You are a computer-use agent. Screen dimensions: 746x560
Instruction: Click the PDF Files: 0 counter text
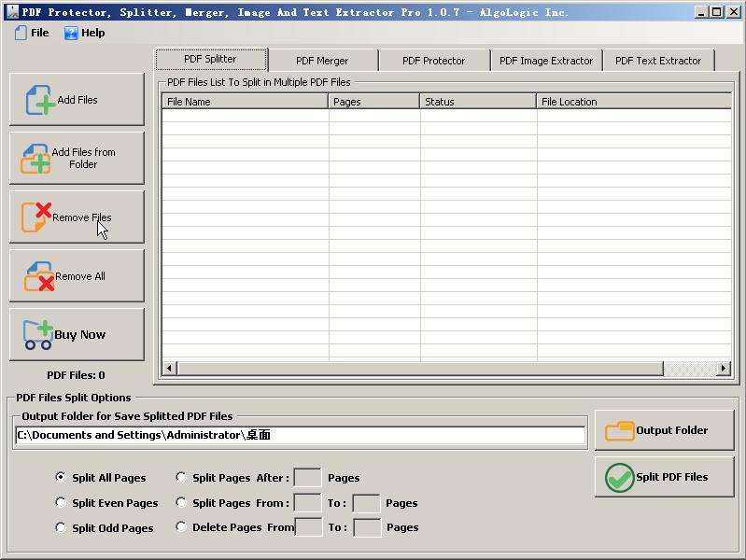click(76, 375)
